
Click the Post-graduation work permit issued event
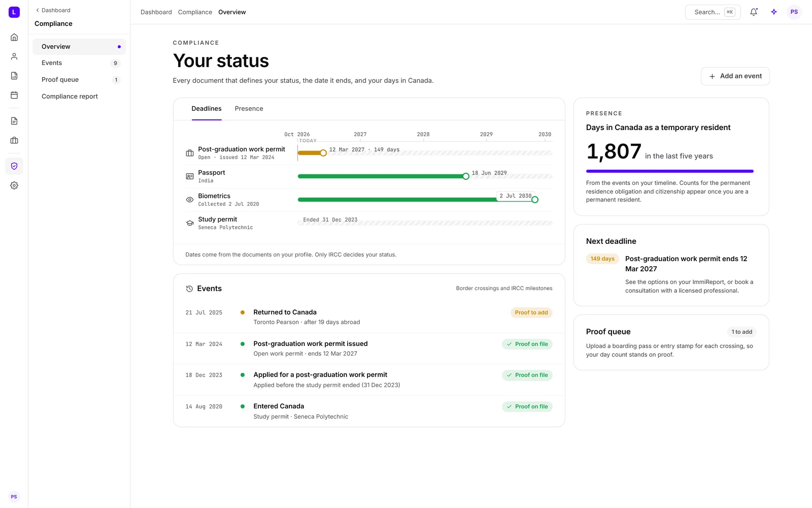(x=369, y=348)
